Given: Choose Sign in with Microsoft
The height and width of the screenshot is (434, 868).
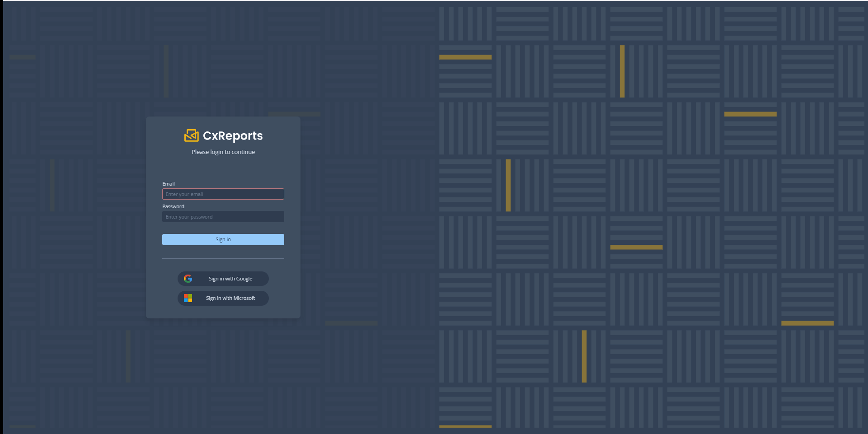Looking at the screenshot, I should tap(223, 298).
